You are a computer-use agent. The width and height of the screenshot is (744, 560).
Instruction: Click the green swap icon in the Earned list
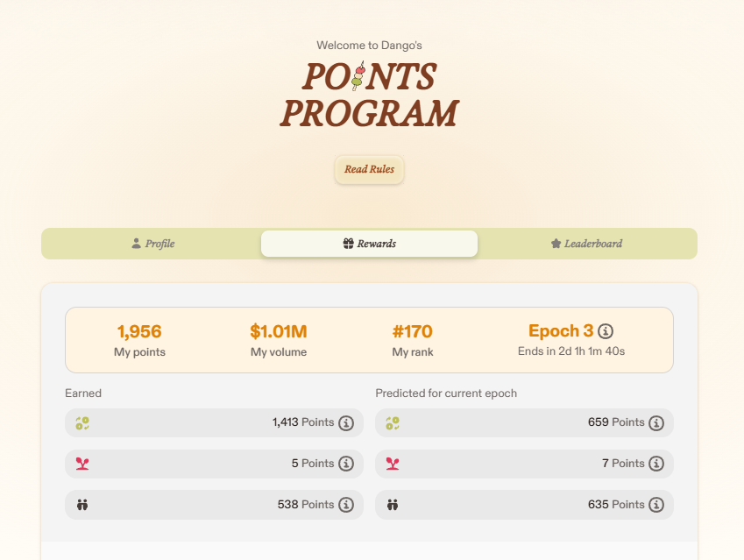click(82, 422)
